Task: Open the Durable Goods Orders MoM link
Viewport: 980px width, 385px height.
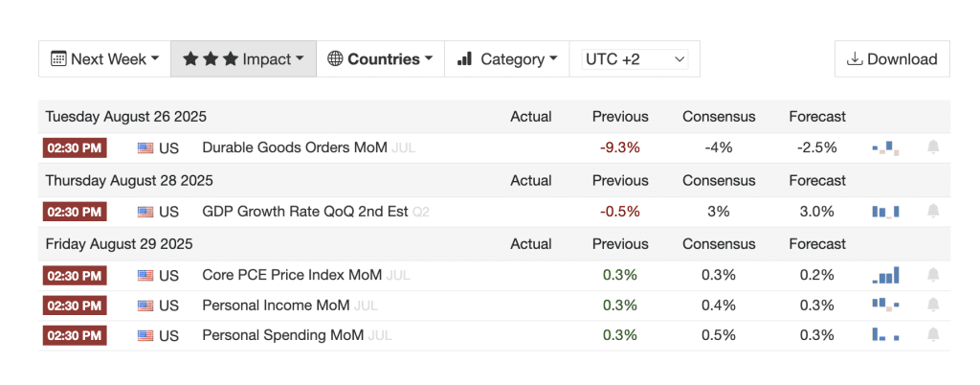Action: pyautogui.click(x=295, y=148)
